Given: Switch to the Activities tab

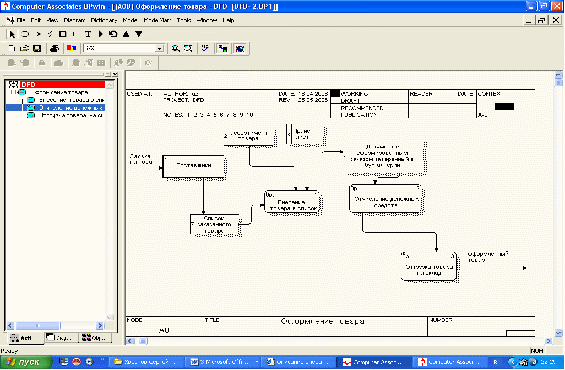Looking at the screenshot, I should [x=25, y=338].
